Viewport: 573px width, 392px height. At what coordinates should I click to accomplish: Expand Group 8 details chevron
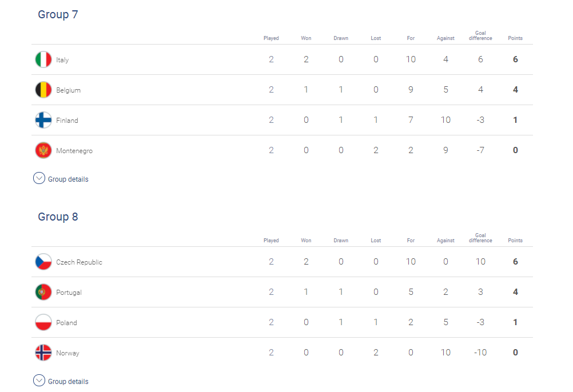coord(39,381)
